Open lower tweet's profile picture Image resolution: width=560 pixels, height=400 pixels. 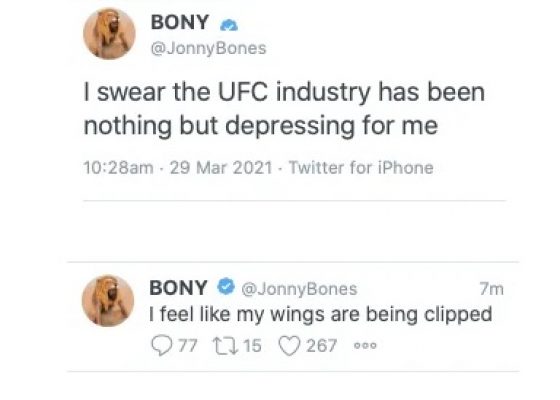[x=108, y=300]
